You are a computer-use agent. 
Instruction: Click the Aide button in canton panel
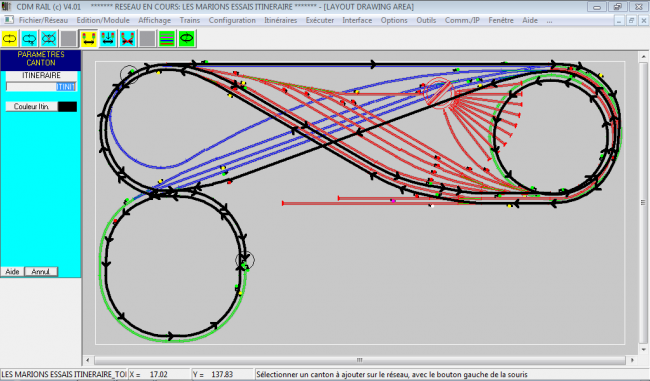click(12, 272)
